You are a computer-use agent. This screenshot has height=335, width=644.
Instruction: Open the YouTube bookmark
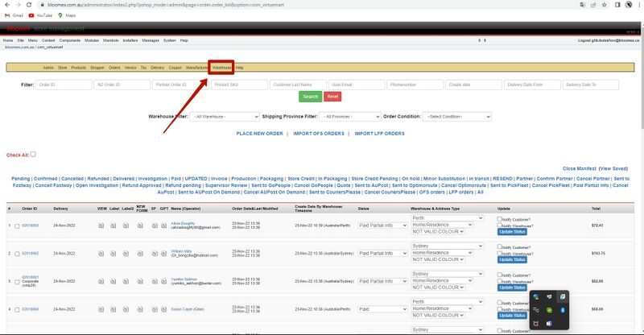click(x=40, y=15)
